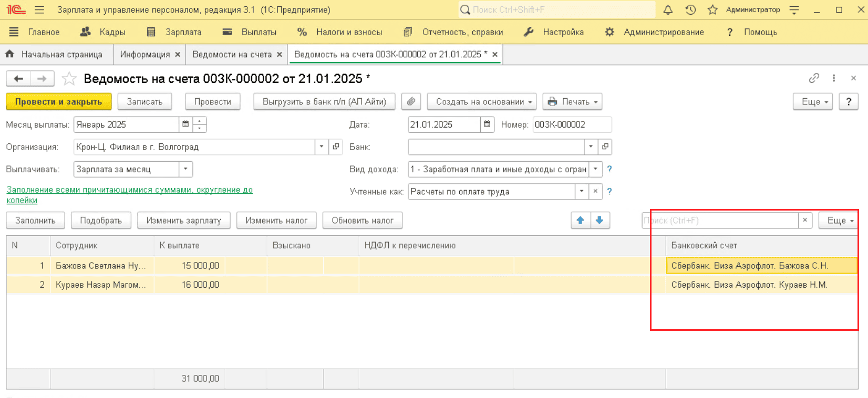
Task: Open history clock icon
Action: (x=690, y=10)
